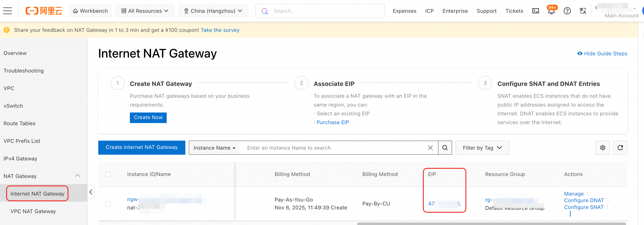Click the horizontal table scrollbar

pos(491,223)
